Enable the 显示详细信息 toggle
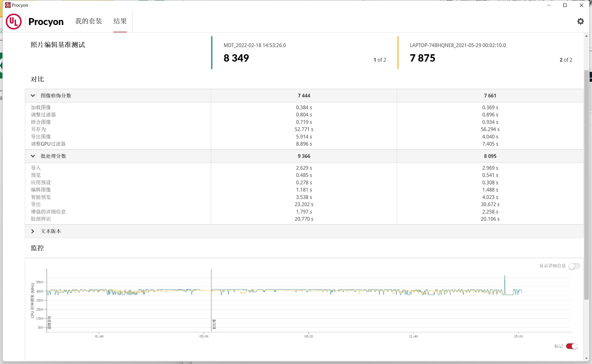The image size is (592, 364). (x=574, y=266)
